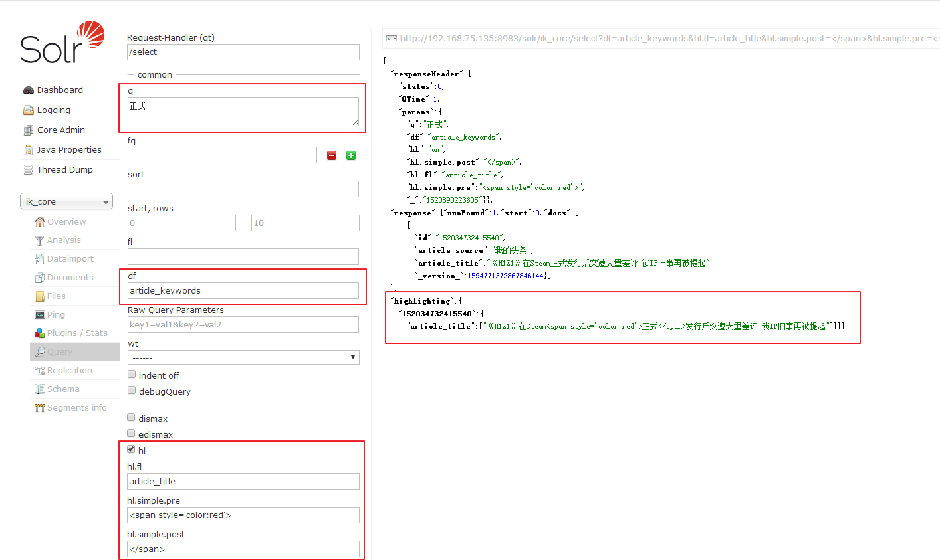Remove the fq filter with red minus icon
The image size is (940, 560).
(x=332, y=155)
